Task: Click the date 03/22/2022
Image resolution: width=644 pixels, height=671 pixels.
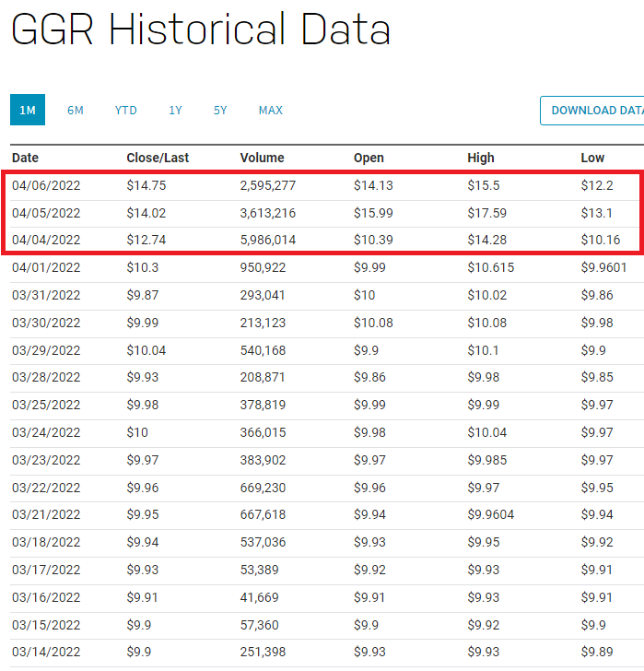Action: (x=46, y=488)
